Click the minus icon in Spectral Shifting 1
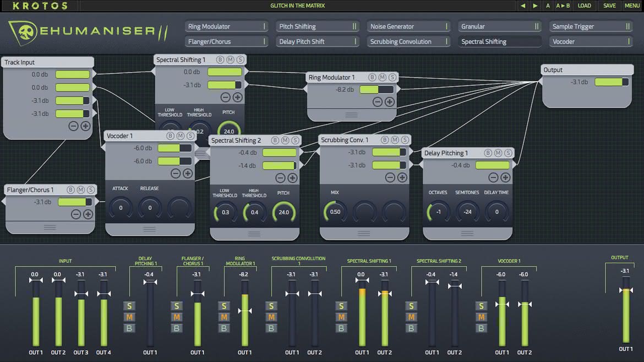The image size is (644, 362). pyautogui.click(x=226, y=97)
